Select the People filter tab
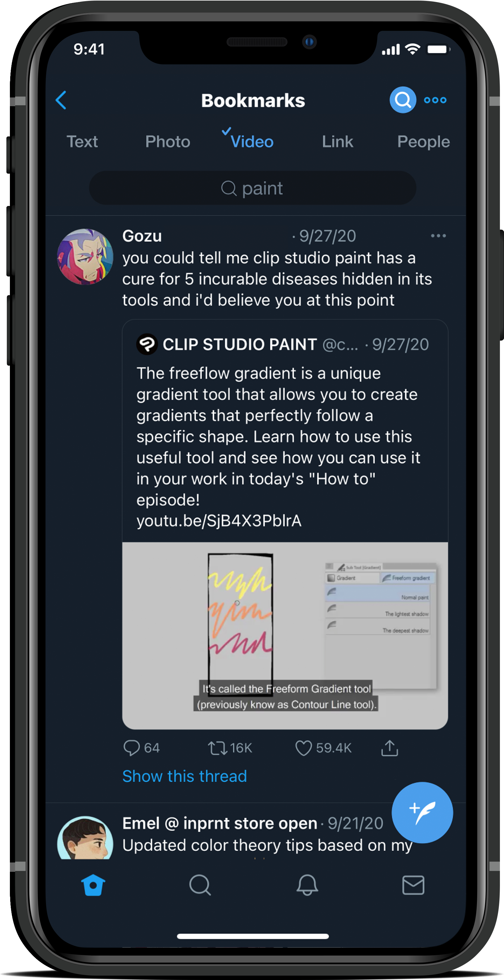The image size is (504, 980). [423, 142]
